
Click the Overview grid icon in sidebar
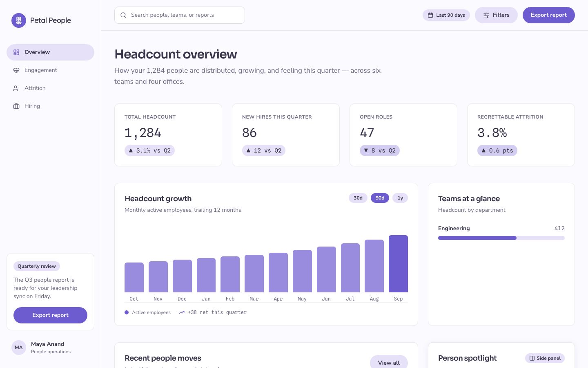[x=16, y=52]
